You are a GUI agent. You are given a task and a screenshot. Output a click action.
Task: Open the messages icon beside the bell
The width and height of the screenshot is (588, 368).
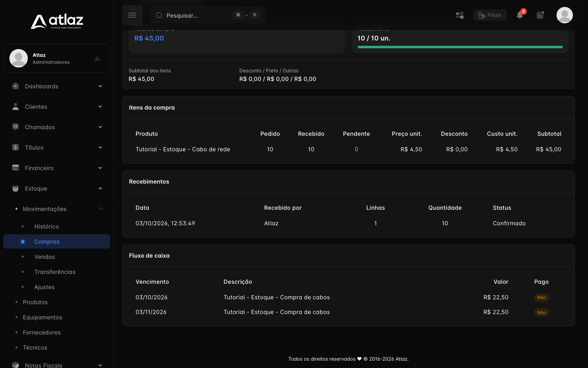[x=540, y=15]
